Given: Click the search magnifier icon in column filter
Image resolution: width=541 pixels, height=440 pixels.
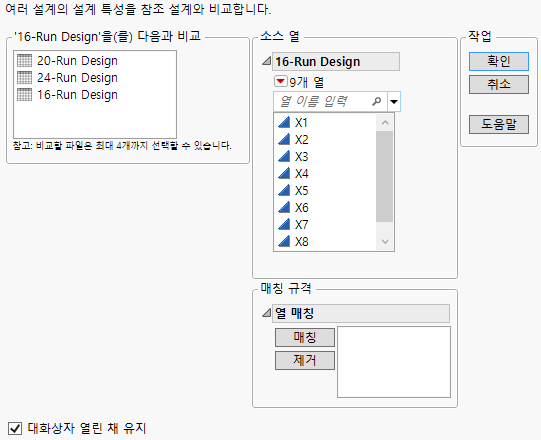Looking at the screenshot, I should (x=377, y=101).
